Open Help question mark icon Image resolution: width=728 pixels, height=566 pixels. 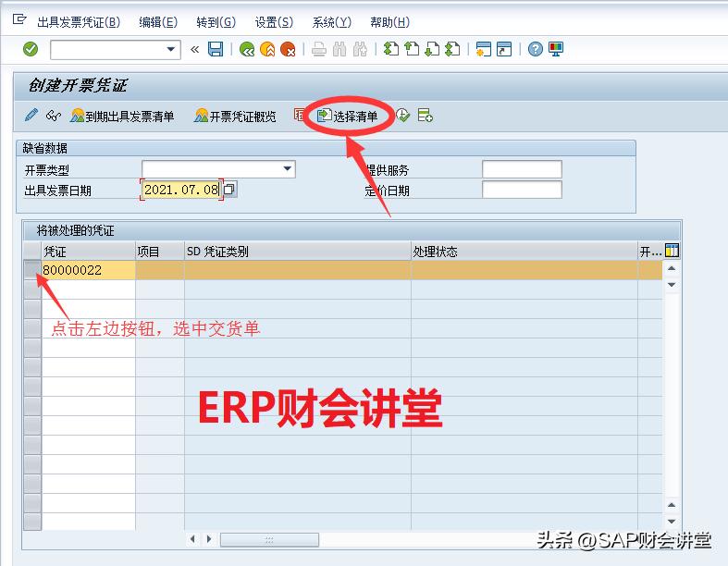(x=535, y=49)
